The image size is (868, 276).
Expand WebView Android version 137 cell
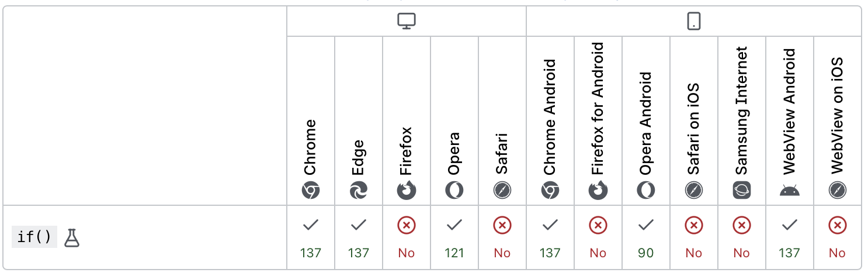pos(789,237)
